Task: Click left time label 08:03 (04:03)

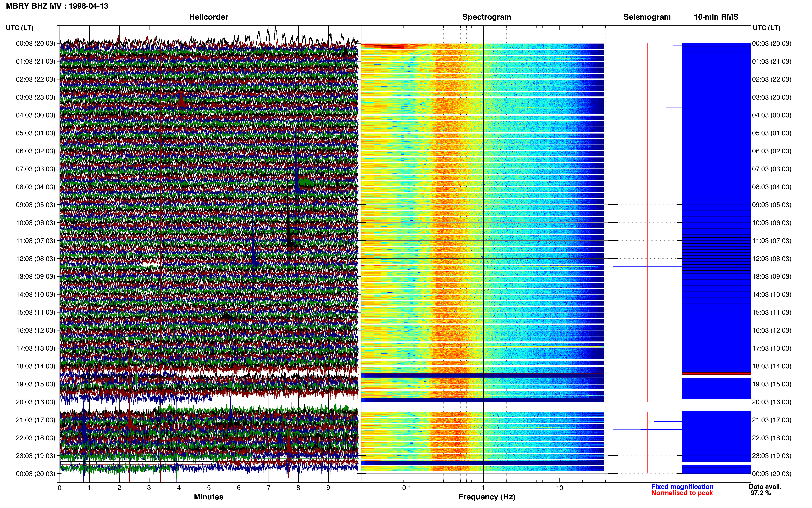Action: [x=36, y=187]
